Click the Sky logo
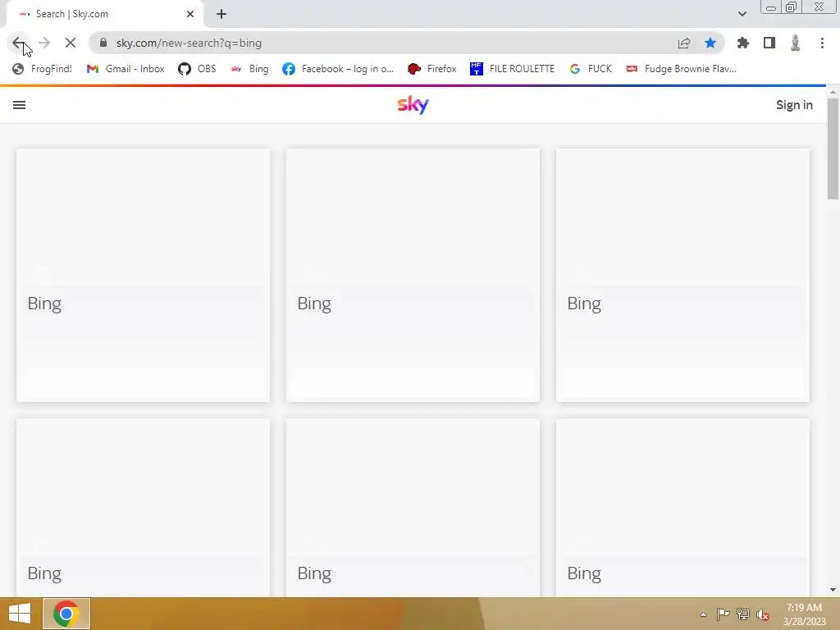Viewport: 840px width, 630px height. click(413, 105)
